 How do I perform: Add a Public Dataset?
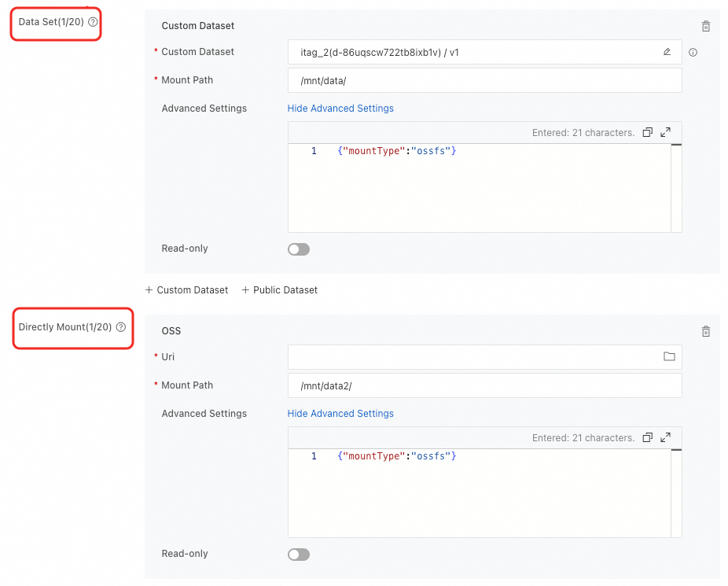tap(279, 290)
